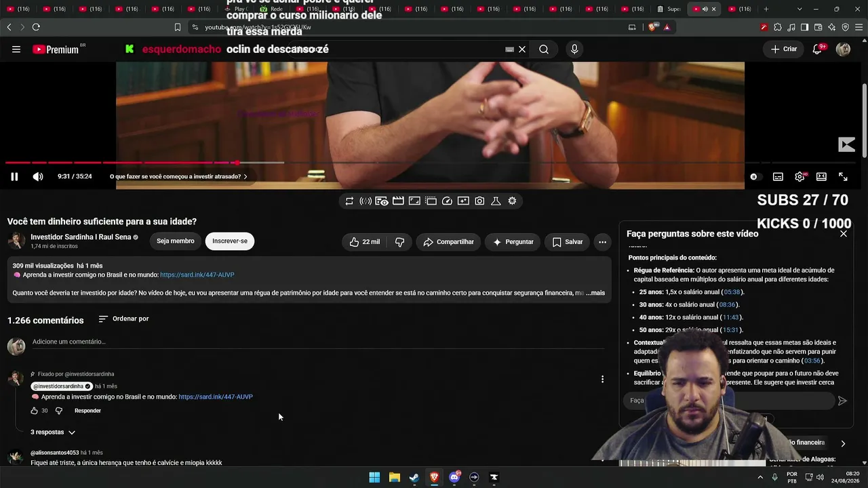Click Compartilhar to share the video
Image resolution: width=868 pixels, height=488 pixels.
[449, 242]
